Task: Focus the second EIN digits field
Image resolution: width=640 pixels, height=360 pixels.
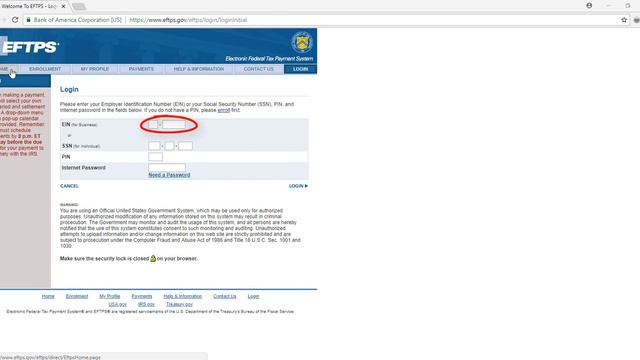Action: pos(174,124)
